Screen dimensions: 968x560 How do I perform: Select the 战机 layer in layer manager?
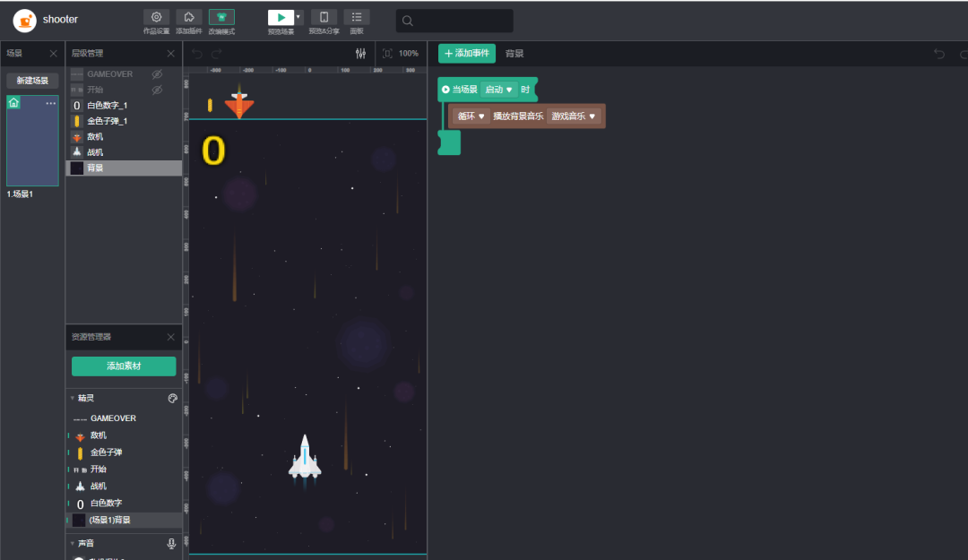[124, 152]
